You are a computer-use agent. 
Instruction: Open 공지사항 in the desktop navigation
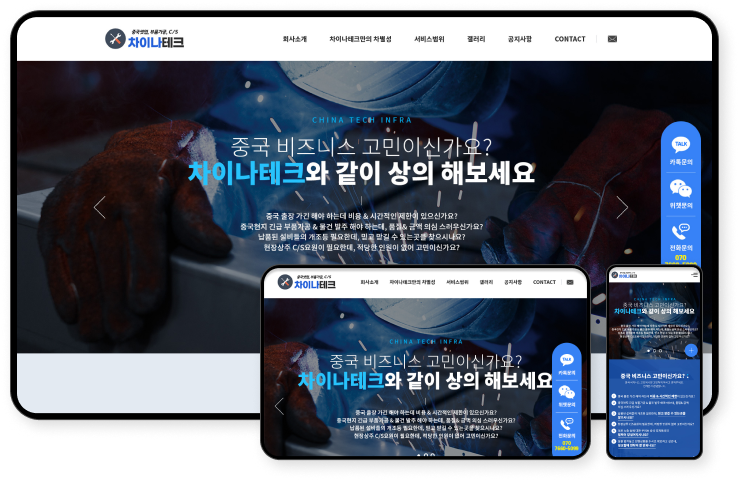point(520,39)
